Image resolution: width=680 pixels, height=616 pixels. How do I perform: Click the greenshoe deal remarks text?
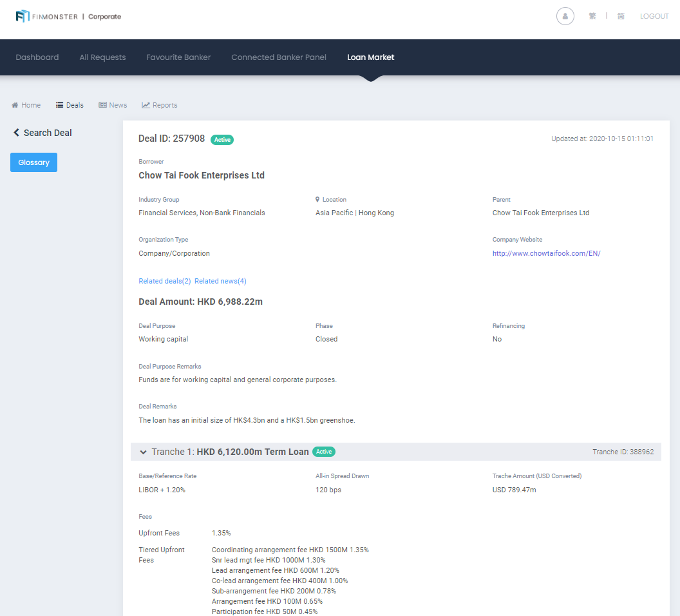point(247,420)
